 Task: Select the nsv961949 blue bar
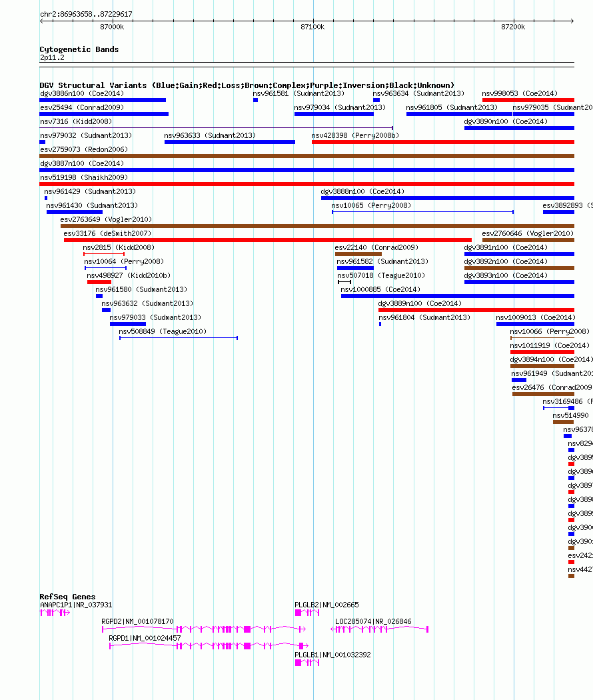click(x=519, y=380)
